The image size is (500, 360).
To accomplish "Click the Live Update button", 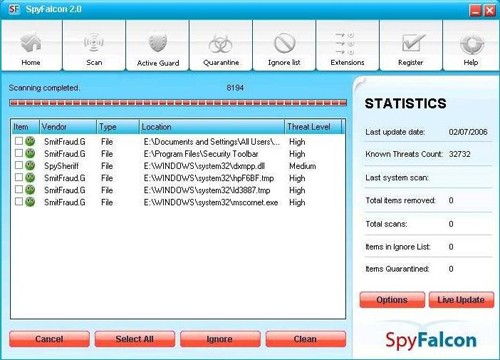I will click(461, 300).
